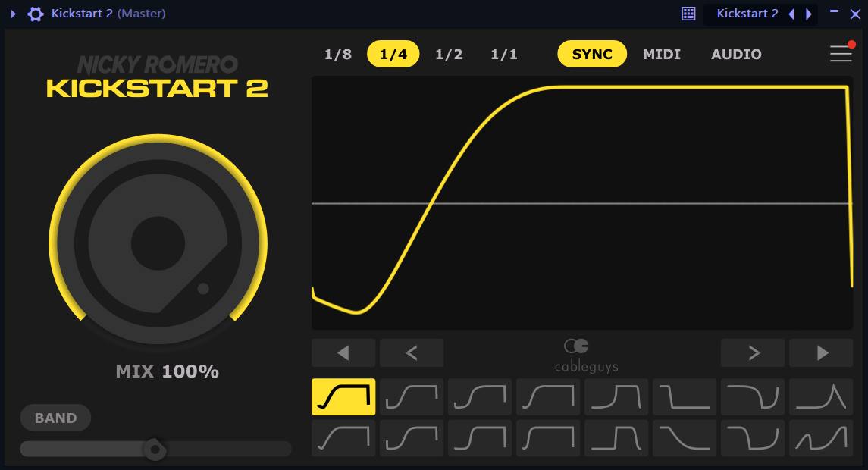868x470 pixels.
Task: Click the filled right triangle shift button
Action: (x=821, y=352)
